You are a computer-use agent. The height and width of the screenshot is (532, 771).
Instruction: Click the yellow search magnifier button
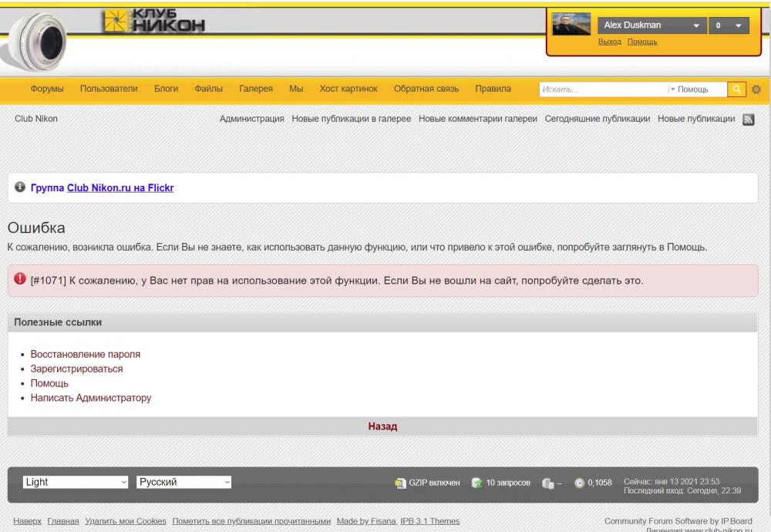[736, 89]
